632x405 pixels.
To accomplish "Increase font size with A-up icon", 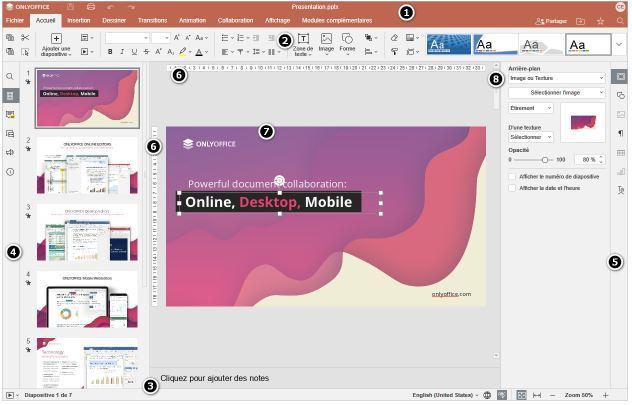I will [x=177, y=37].
